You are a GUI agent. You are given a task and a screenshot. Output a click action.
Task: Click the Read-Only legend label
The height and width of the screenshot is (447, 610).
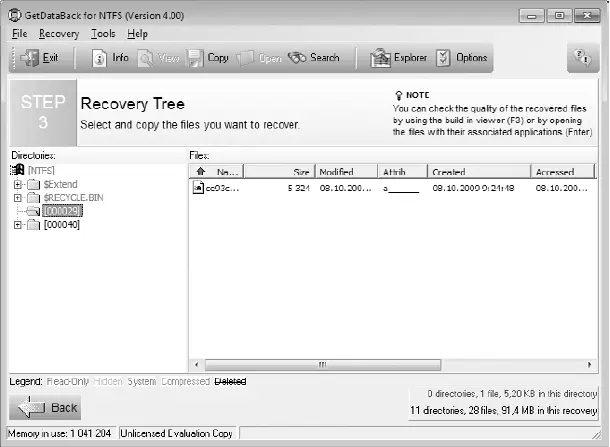[x=68, y=381]
